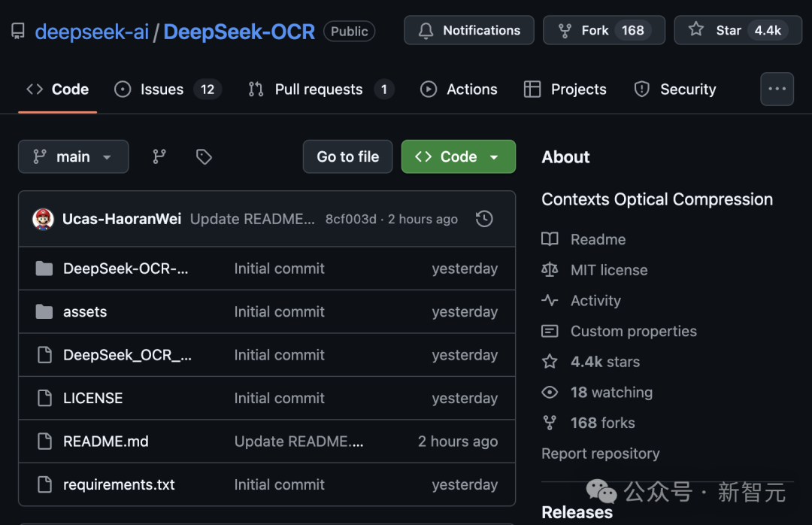The width and height of the screenshot is (812, 525).
Task: Open the requirements.txt file
Action: pos(119,484)
